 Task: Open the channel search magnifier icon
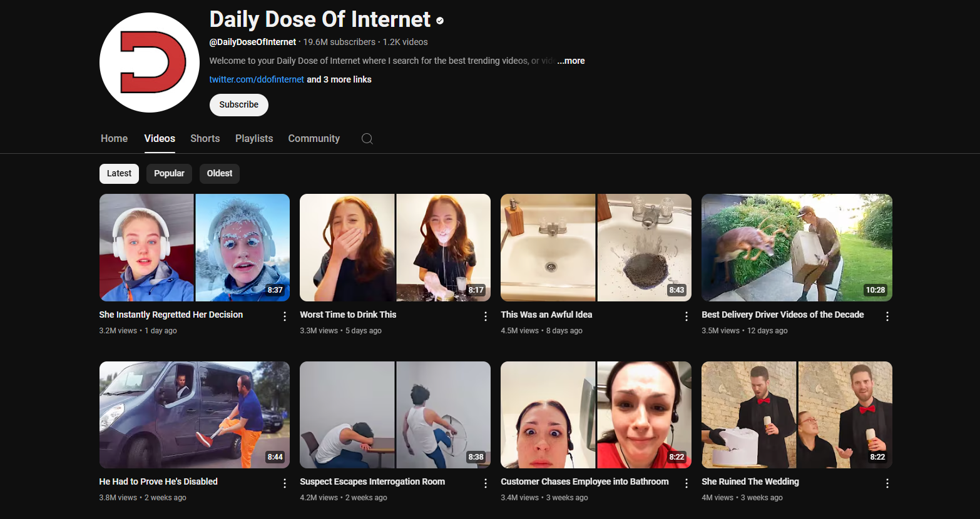pyautogui.click(x=367, y=139)
